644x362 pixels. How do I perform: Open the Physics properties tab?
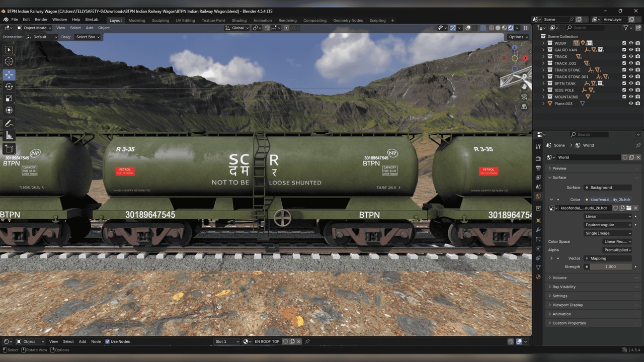tap(538, 248)
